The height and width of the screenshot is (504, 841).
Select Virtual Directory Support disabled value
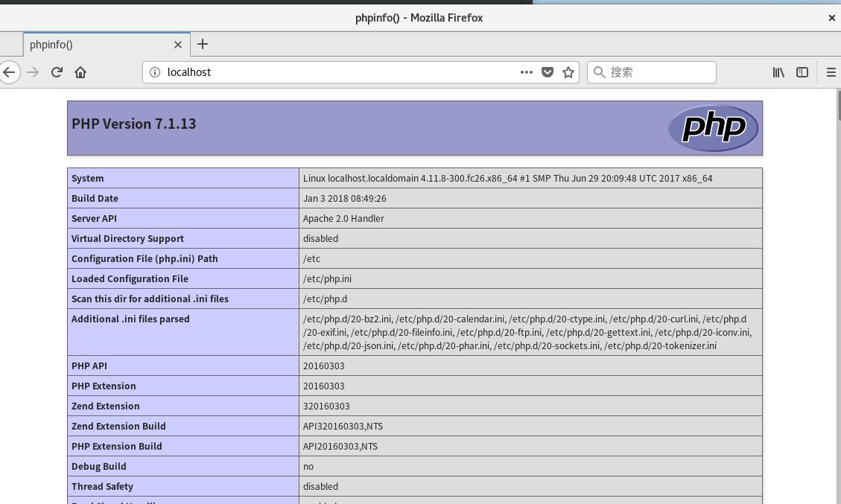pyautogui.click(x=320, y=238)
